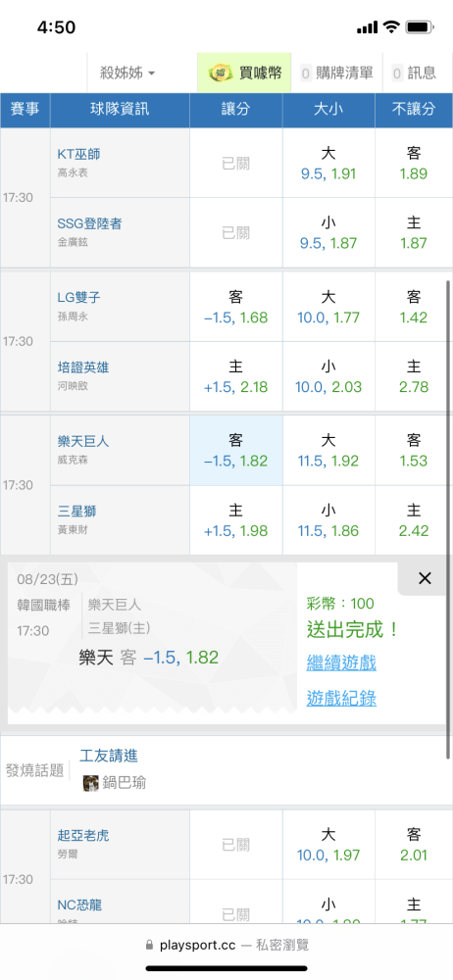Tap the playsport.cc address bar
This screenshot has height=980, width=453.
tap(226, 945)
